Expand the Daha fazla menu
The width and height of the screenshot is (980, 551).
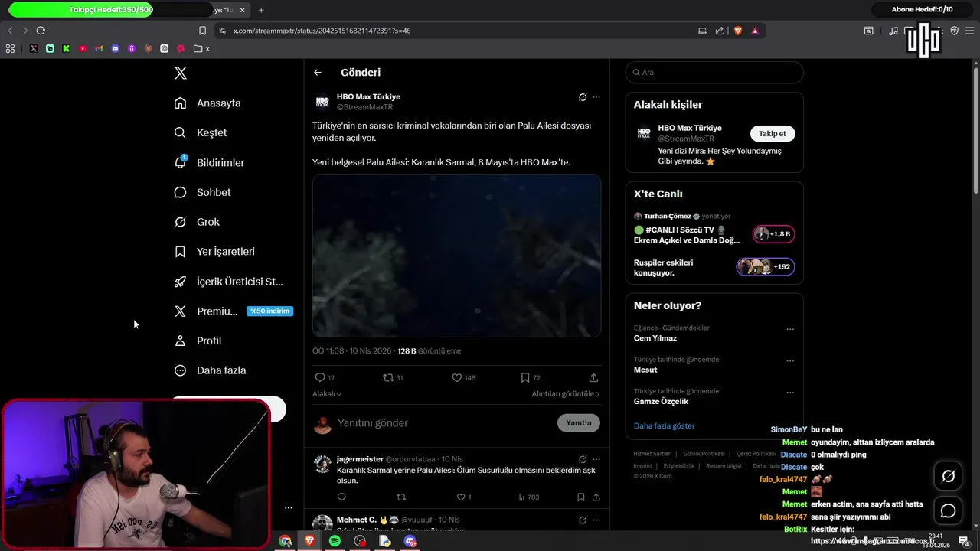pos(210,370)
